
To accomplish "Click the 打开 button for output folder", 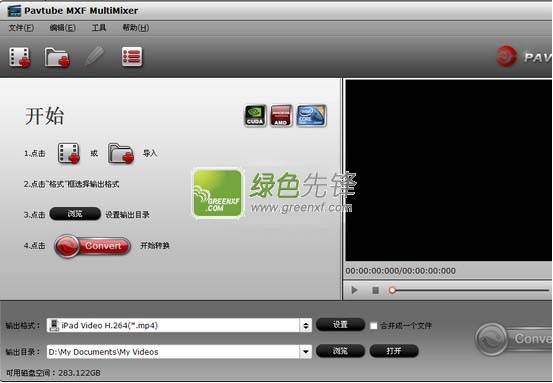I will coord(394,351).
